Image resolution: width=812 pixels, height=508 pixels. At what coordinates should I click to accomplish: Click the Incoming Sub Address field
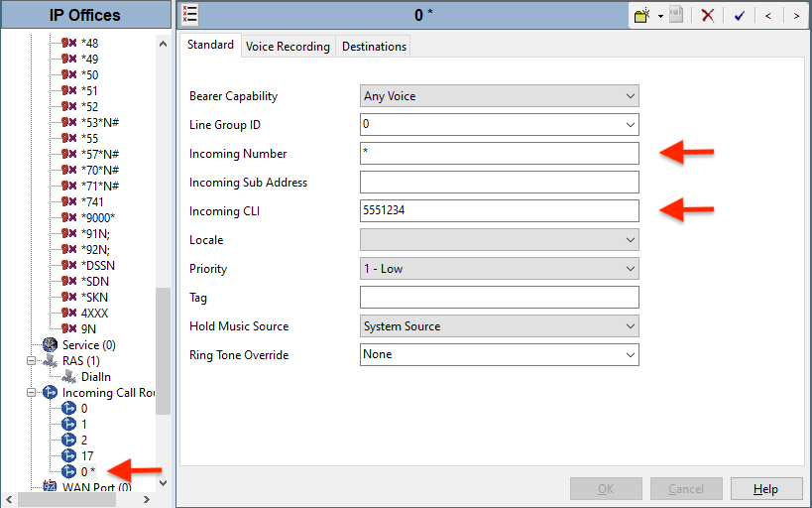pos(500,182)
